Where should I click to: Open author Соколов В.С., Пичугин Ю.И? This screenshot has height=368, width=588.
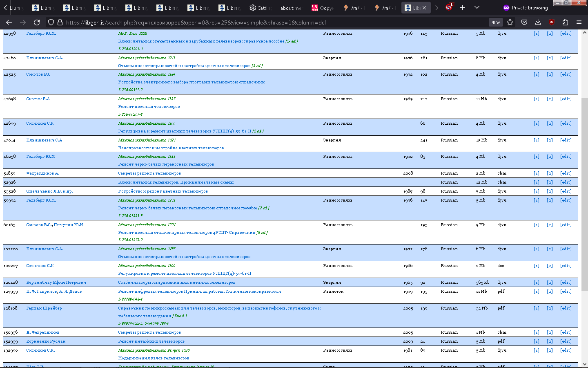(55, 225)
